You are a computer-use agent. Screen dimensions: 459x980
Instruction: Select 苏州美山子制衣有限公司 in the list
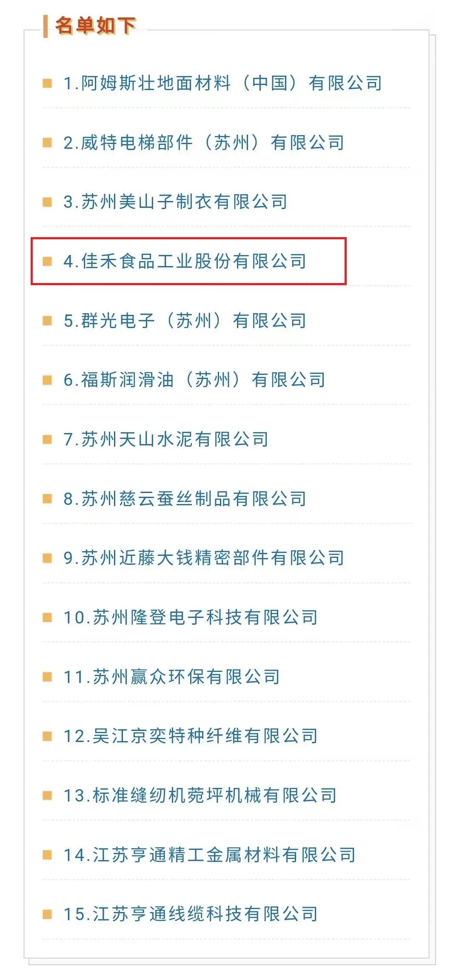pyautogui.click(x=175, y=201)
